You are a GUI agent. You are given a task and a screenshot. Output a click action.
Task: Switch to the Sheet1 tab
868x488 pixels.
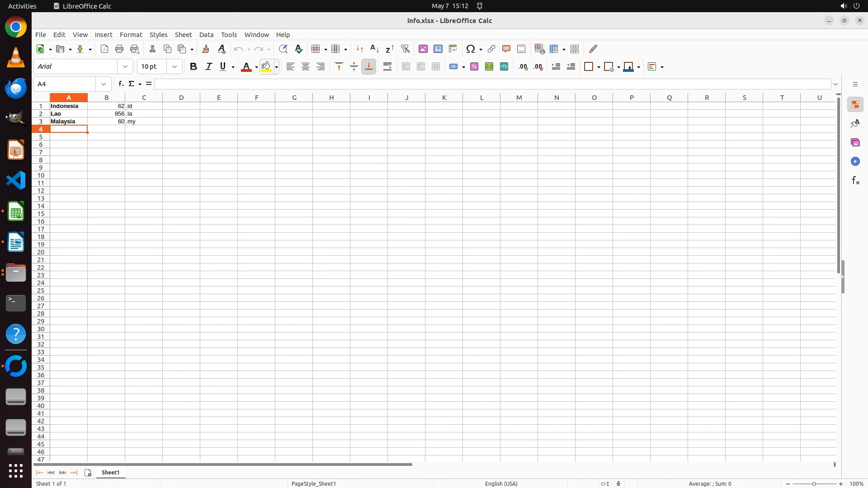110,473
